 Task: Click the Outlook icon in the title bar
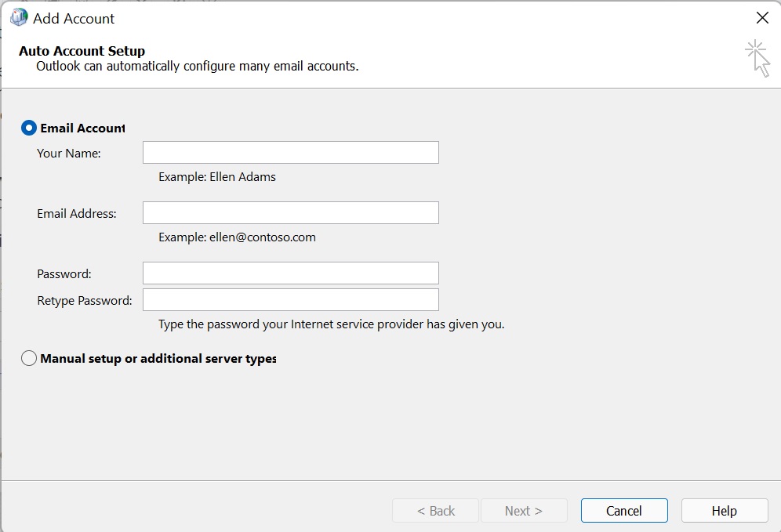coord(19,17)
